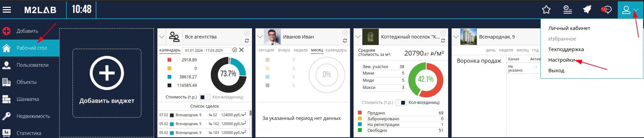Click the Зем. участки row

pyautogui.click(x=383, y=67)
